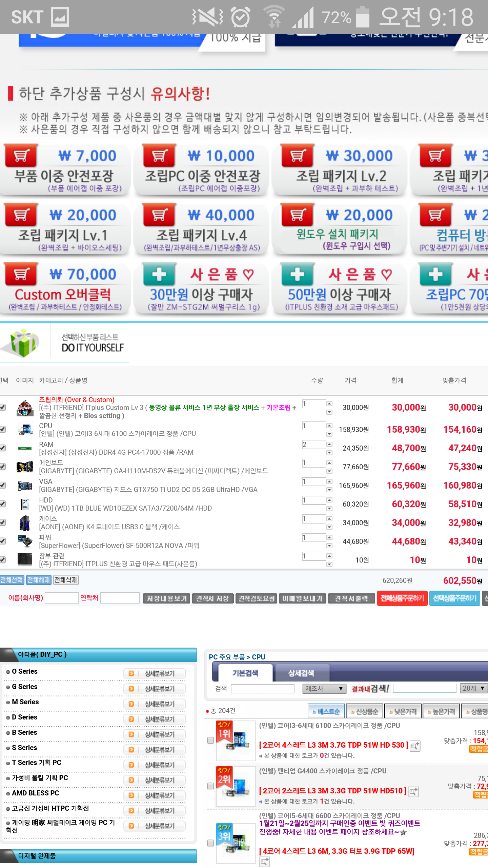Tap the picture notification icon in status bar

[60, 17]
